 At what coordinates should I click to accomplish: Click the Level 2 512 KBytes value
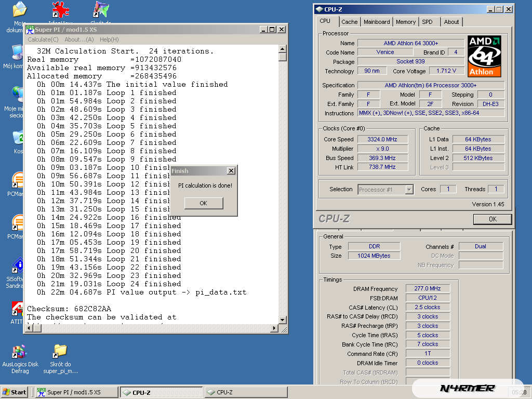point(478,158)
